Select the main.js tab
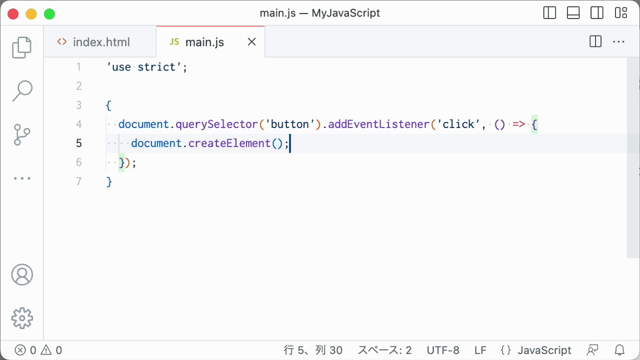 click(204, 42)
